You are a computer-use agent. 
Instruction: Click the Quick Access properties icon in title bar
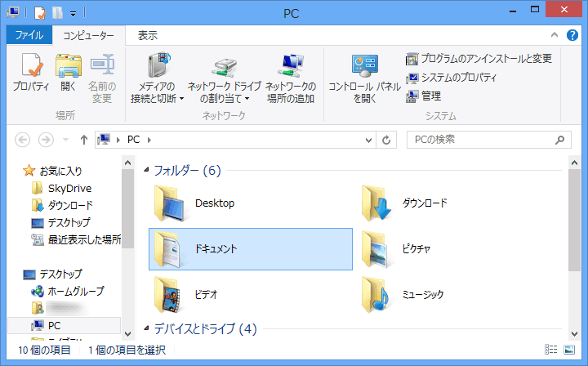coord(40,13)
